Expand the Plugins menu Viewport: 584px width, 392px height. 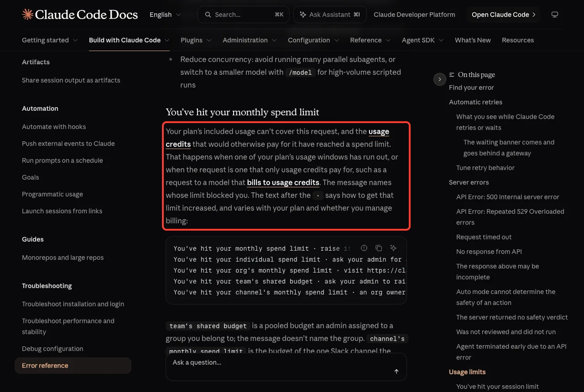(x=196, y=40)
